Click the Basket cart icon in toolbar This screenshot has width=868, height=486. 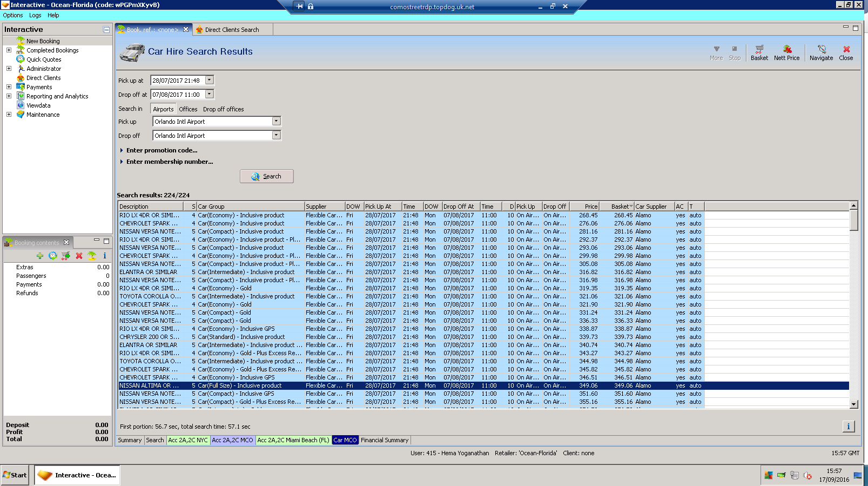pos(759,52)
